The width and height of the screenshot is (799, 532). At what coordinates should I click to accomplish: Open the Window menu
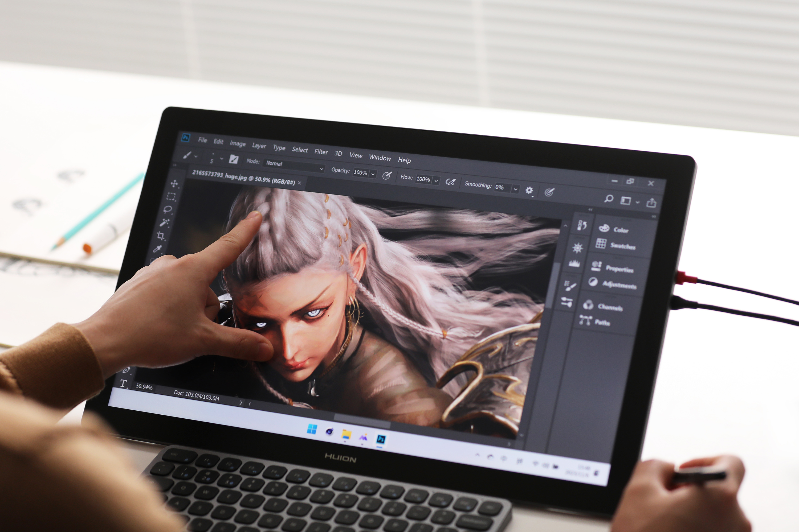click(380, 158)
